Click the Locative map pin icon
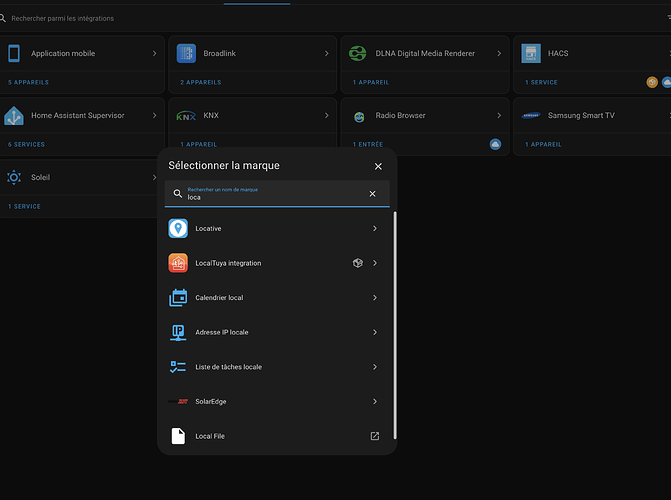Image resolution: width=671 pixels, height=500 pixels. click(178, 228)
